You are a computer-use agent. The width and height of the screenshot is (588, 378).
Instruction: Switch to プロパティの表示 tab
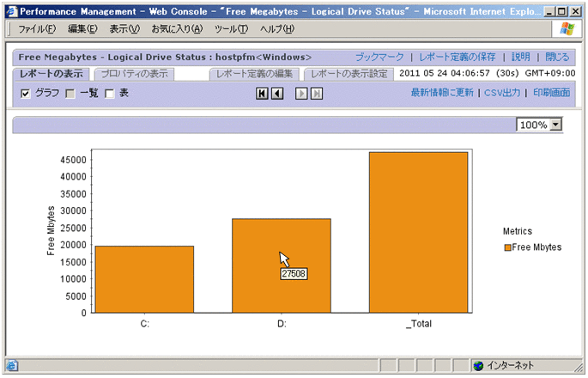134,74
